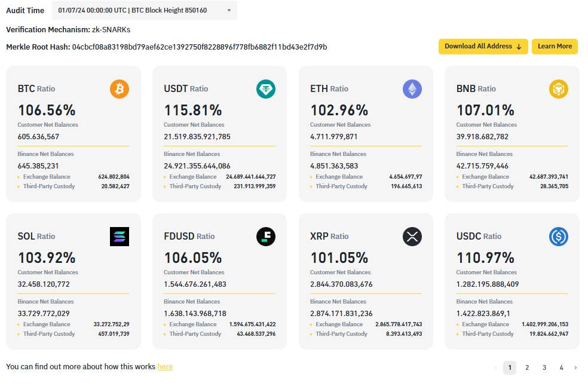Screen dimensions: 588x383
Task: Click BNB exchange balance value 42.687.393,741
Action: (549, 177)
